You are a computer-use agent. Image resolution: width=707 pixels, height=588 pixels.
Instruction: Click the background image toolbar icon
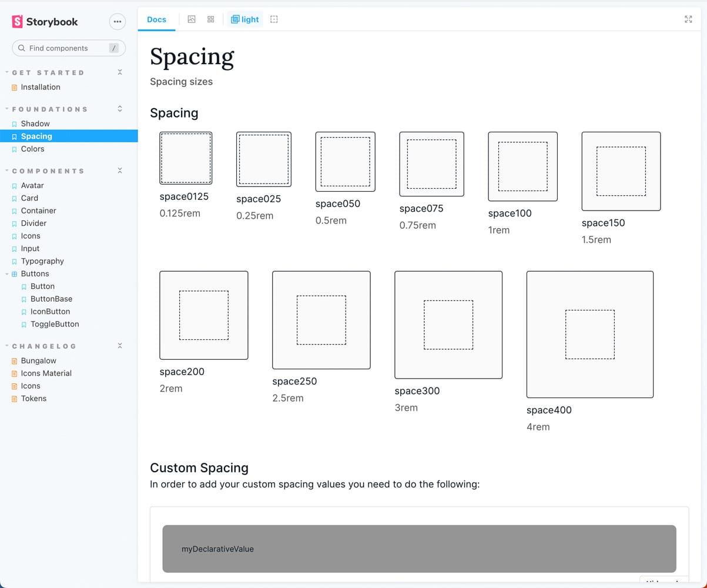(192, 19)
